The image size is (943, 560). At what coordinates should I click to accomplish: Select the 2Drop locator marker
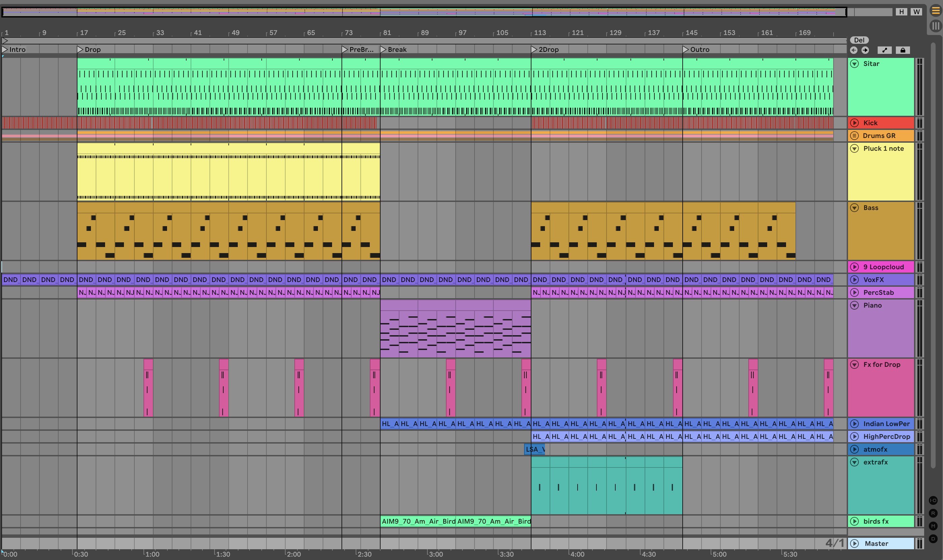[x=534, y=49]
